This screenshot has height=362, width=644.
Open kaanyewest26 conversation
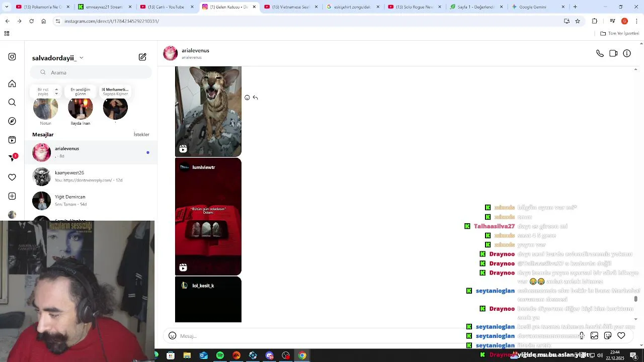pyautogui.click(x=91, y=176)
